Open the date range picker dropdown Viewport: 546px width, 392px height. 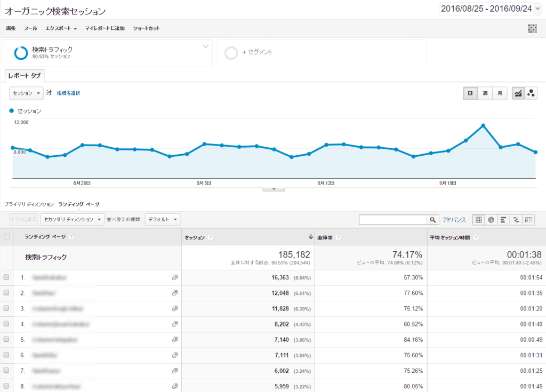coord(491,9)
